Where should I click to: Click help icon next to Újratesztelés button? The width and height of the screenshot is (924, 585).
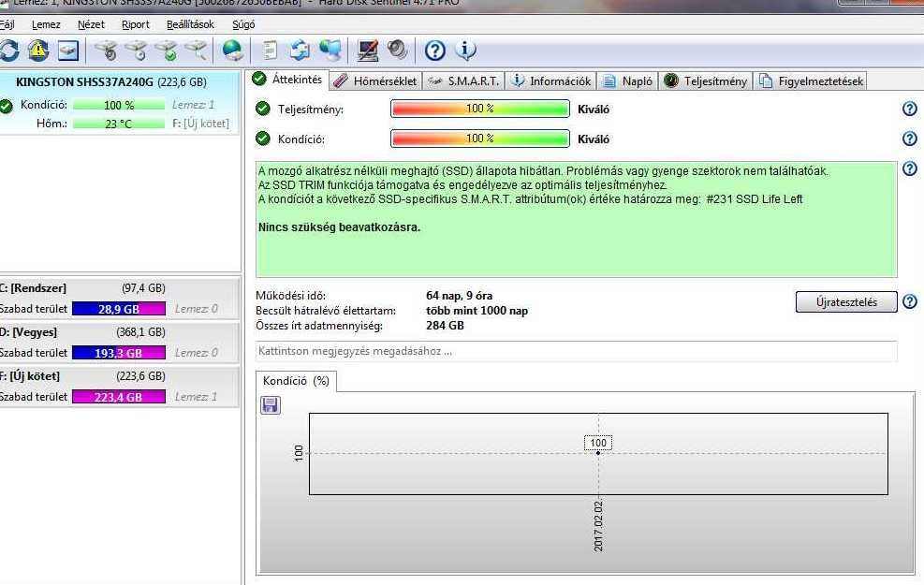[x=909, y=301]
